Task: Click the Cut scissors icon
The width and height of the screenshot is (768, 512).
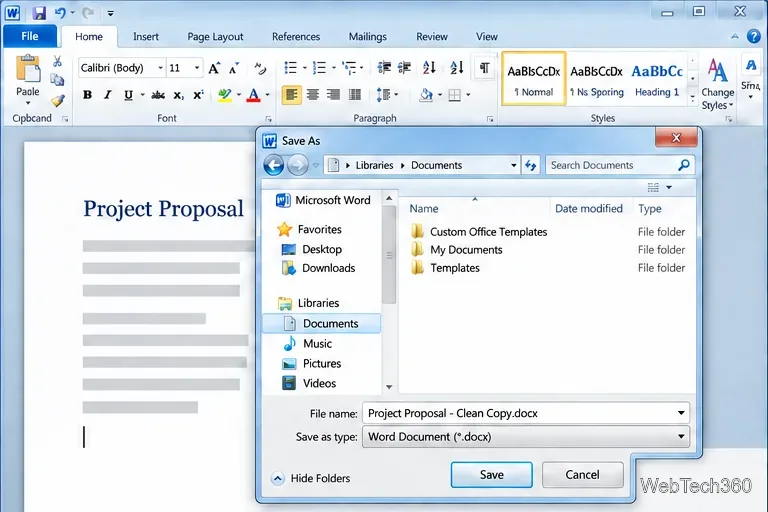Action: tap(57, 61)
